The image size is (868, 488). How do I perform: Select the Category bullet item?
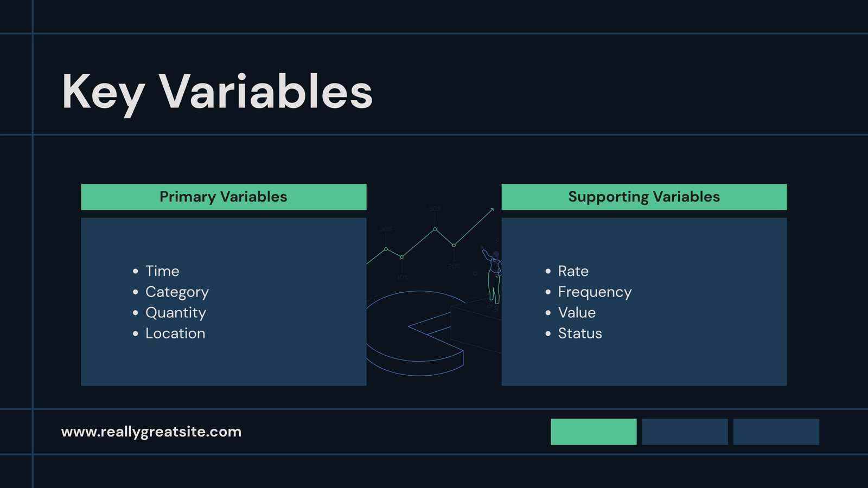point(177,292)
